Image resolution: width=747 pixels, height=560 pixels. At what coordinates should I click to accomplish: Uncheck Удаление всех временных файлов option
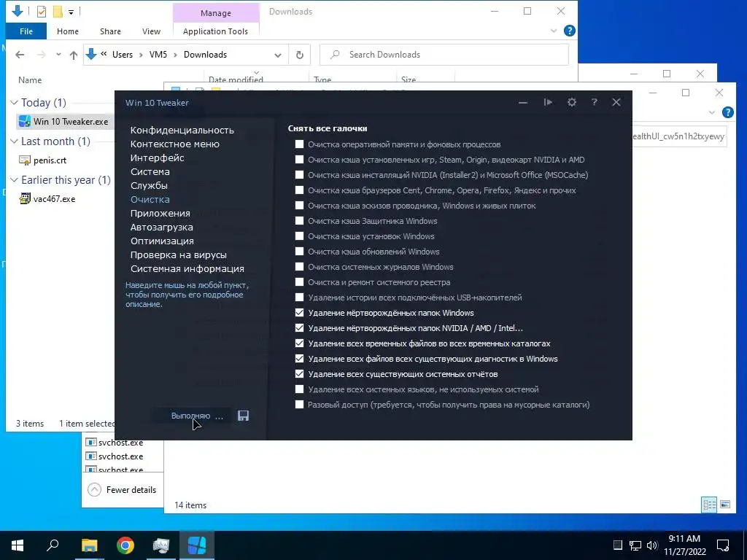[x=299, y=343]
